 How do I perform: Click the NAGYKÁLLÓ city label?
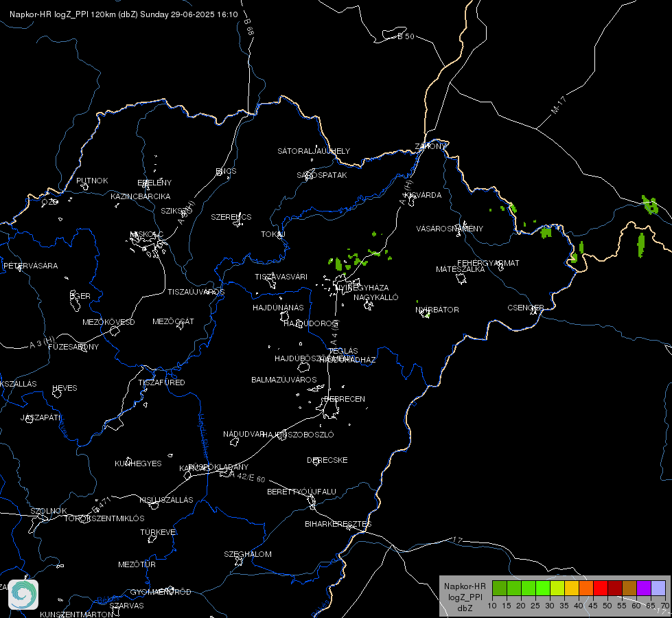[376, 297]
